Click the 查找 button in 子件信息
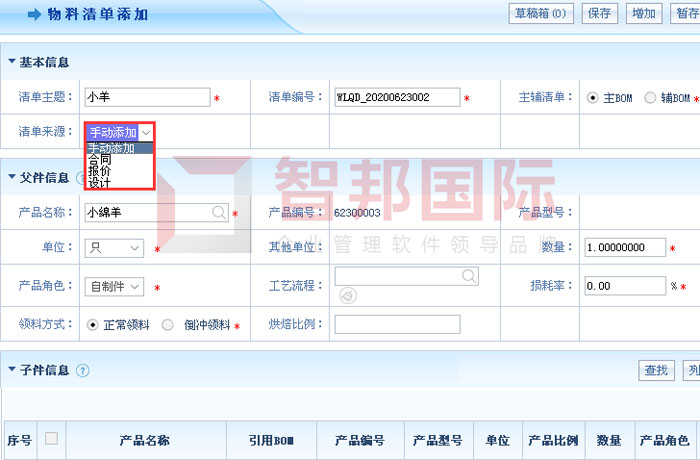 tap(656, 371)
